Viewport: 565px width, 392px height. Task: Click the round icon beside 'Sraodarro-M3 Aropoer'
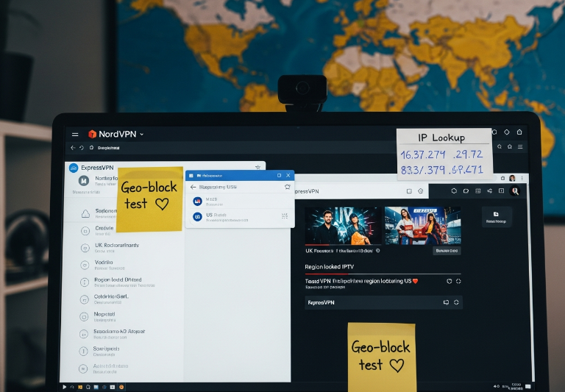pos(84,334)
